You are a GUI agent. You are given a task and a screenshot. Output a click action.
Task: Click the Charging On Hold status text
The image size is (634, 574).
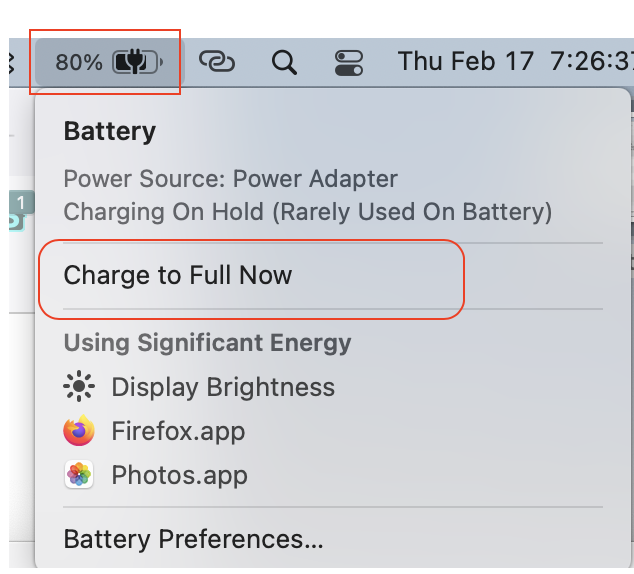coord(307,212)
